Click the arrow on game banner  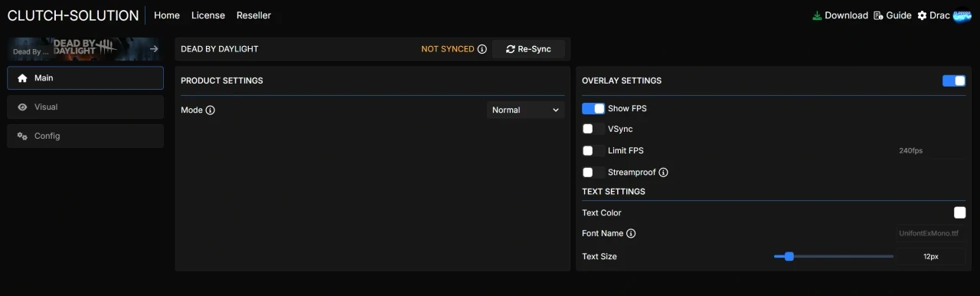(x=154, y=49)
